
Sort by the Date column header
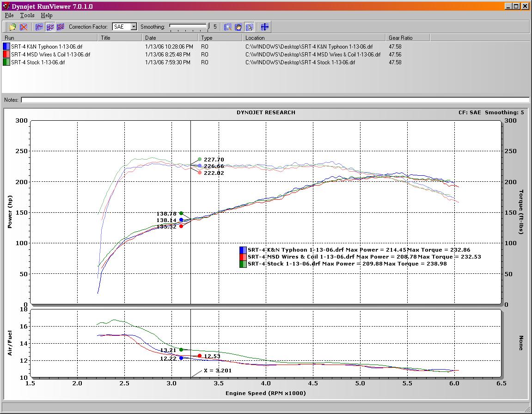(170, 37)
